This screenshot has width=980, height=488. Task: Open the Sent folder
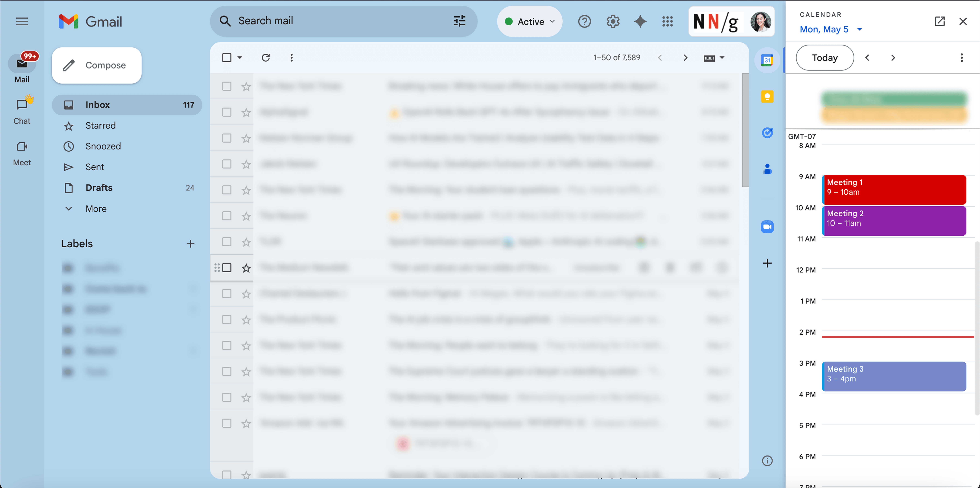click(127, 167)
